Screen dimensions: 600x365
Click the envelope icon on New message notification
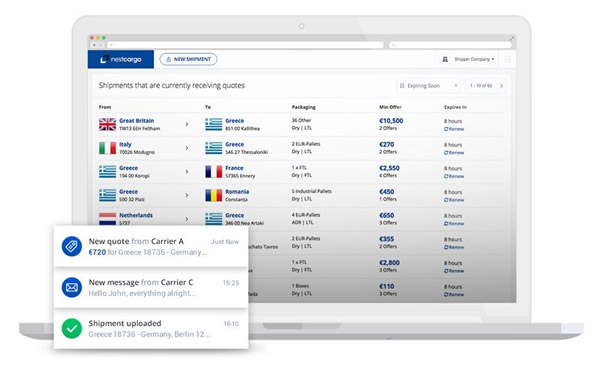72,287
